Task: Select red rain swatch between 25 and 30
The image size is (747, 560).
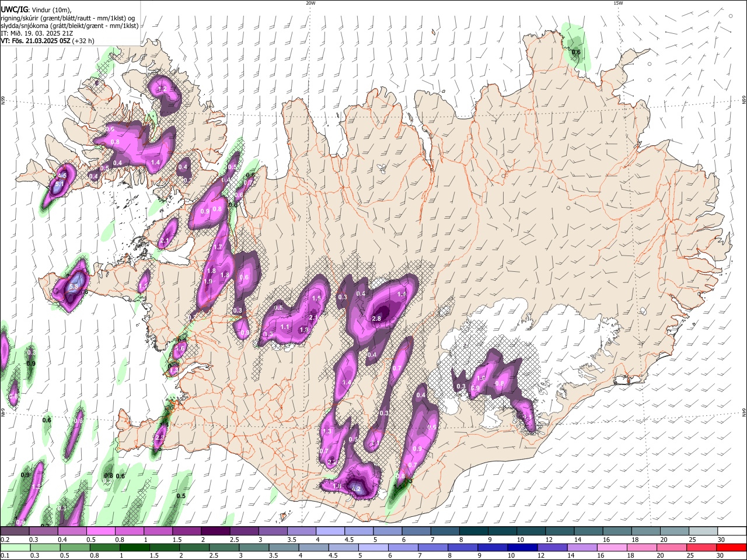Action: click(x=700, y=548)
